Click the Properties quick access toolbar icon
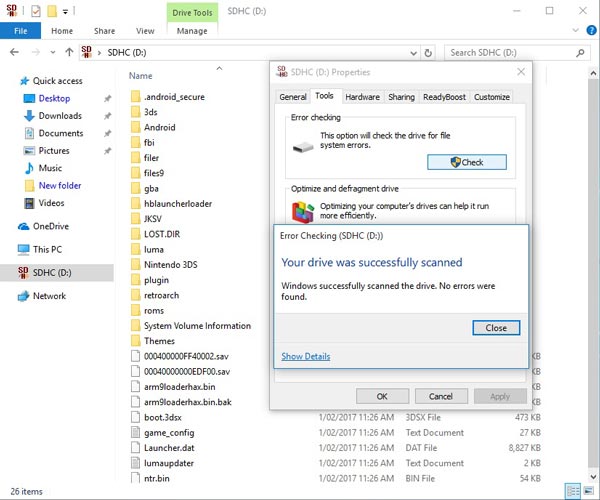 (36, 11)
